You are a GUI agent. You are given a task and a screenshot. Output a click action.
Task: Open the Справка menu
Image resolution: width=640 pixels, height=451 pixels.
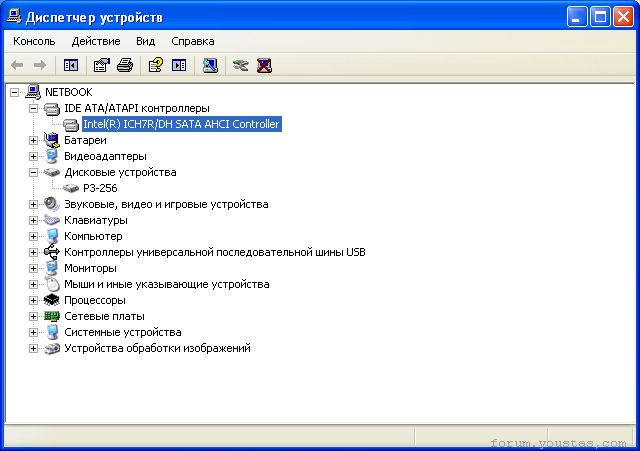click(193, 41)
